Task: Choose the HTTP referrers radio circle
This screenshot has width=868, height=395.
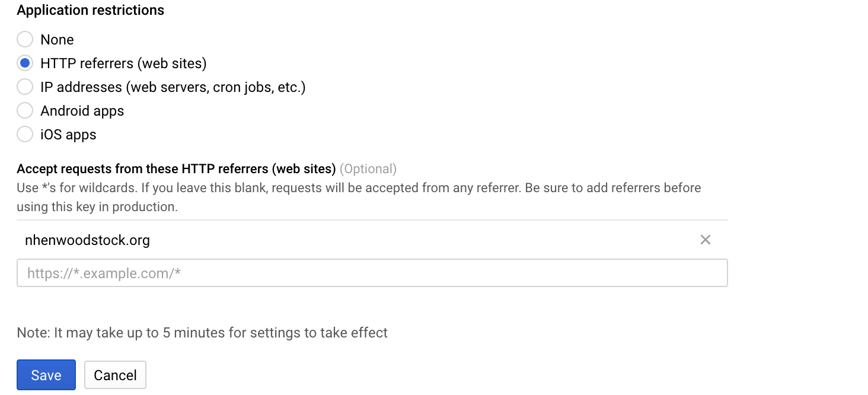Action: coord(25,63)
